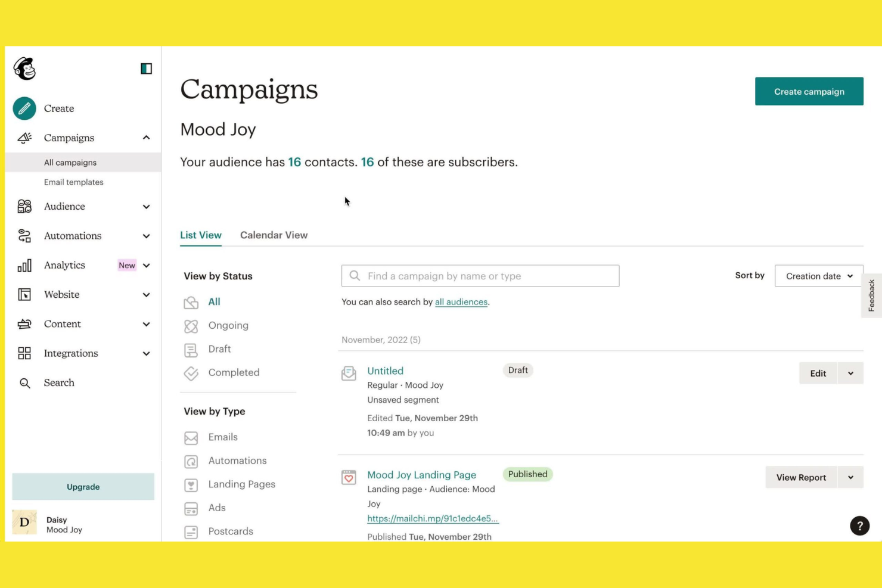Open the Search menu item label
Viewport: 882px width, 588px height.
pyautogui.click(x=59, y=383)
